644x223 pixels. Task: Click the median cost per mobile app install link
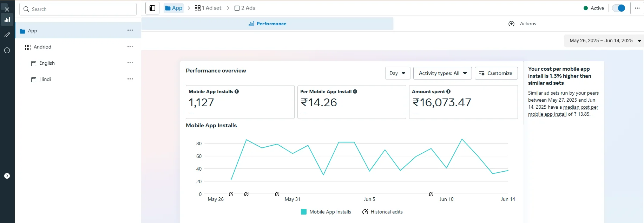563,110
